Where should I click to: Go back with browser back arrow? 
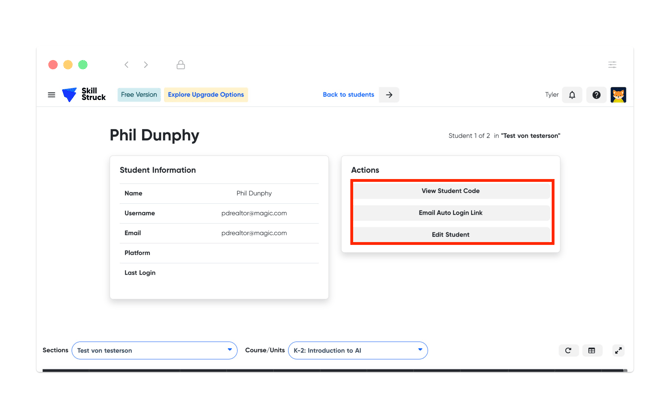(x=127, y=65)
